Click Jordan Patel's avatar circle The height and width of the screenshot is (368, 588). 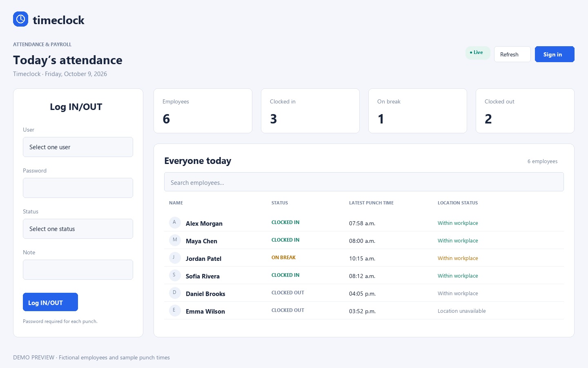pyautogui.click(x=175, y=258)
